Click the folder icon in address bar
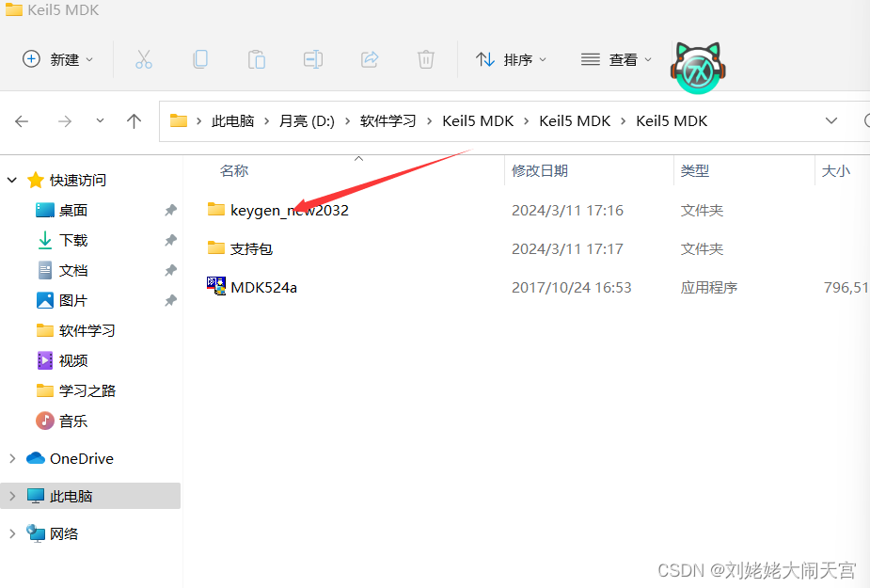Screen dimensions: 870x588 click(178, 120)
